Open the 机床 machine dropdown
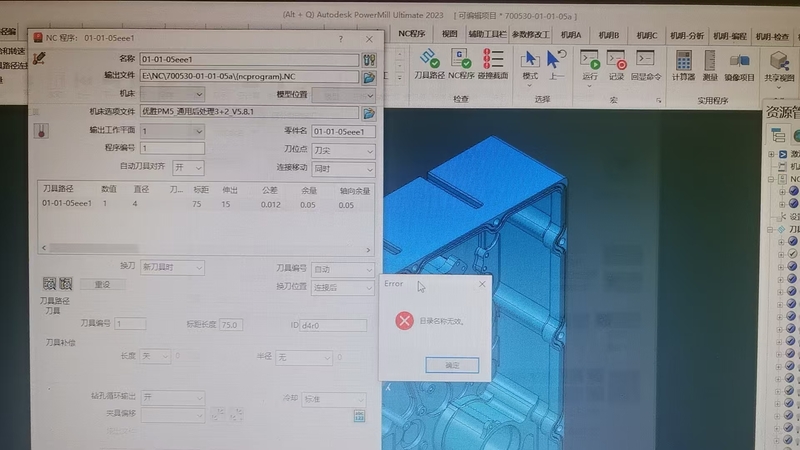800x450 pixels. tap(172, 94)
